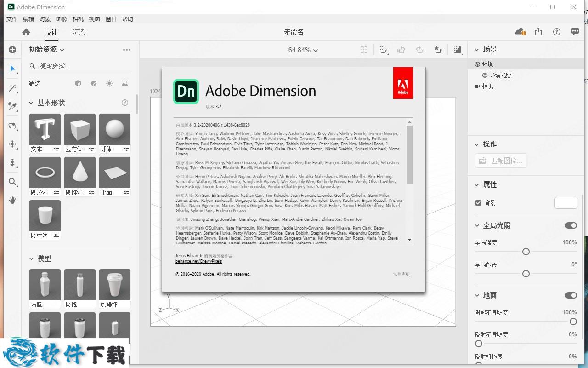The width and height of the screenshot is (588, 368).
Task: Toggle the 背景 checkbox
Action: coord(478,203)
